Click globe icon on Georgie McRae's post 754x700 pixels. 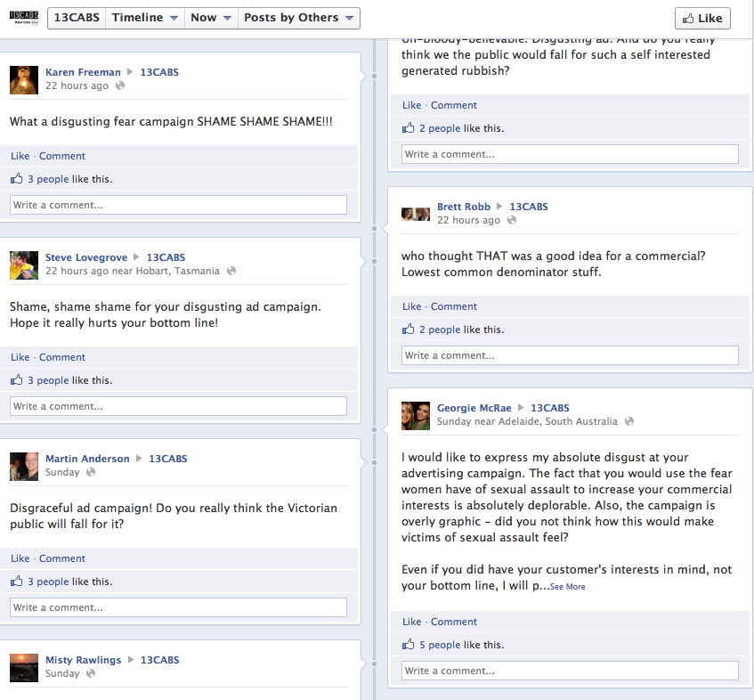pyautogui.click(x=629, y=421)
